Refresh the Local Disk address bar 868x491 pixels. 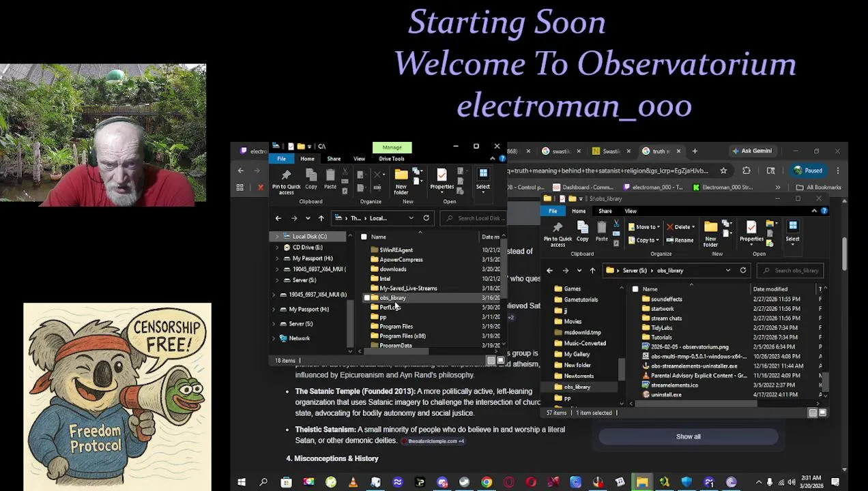coord(426,218)
